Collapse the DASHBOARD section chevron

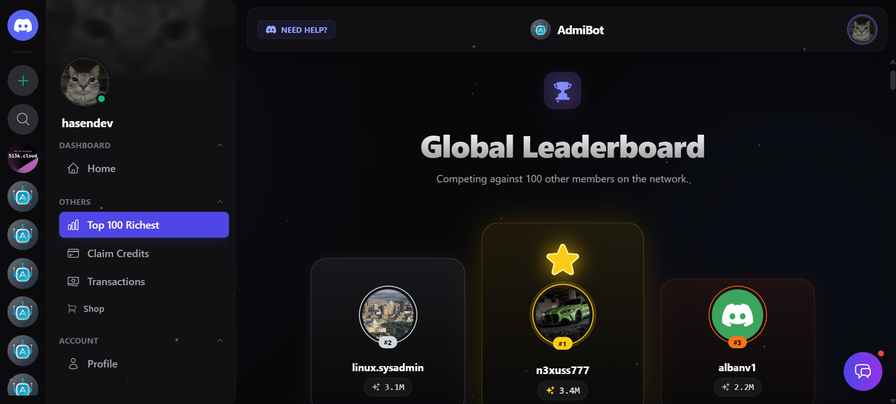(x=220, y=146)
